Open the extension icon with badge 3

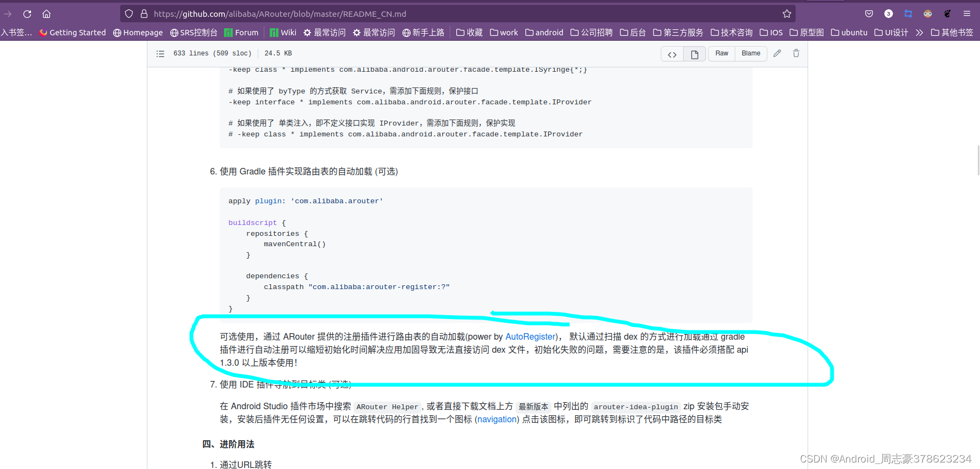[889, 14]
